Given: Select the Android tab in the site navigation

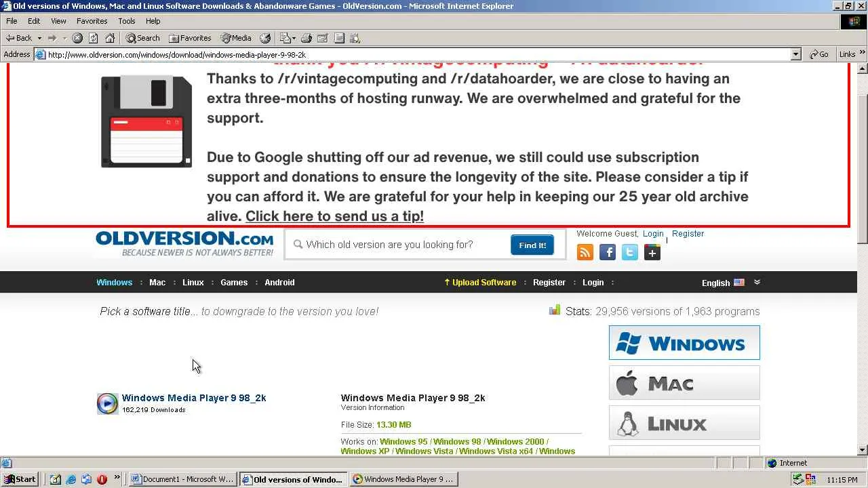Looking at the screenshot, I should pyautogui.click(x=279, y=282).
